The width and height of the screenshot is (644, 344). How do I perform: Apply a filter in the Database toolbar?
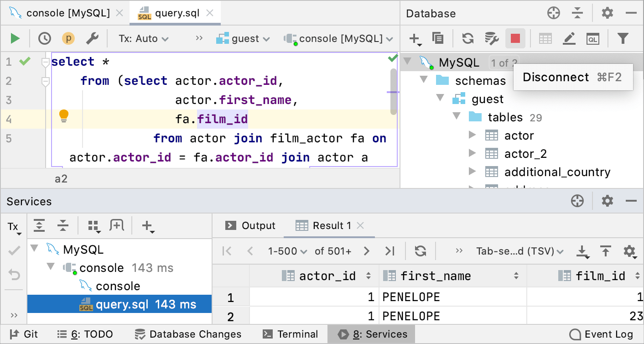coord(623,38)
